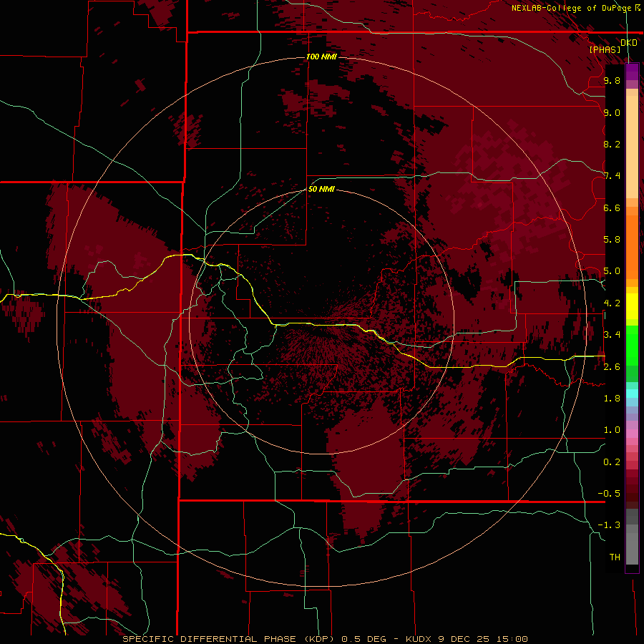Image resolution: width=644 pixels, height=644 pixels.
Task: Click the -0.5 value on the color scale
Action: tap(609, 493)
